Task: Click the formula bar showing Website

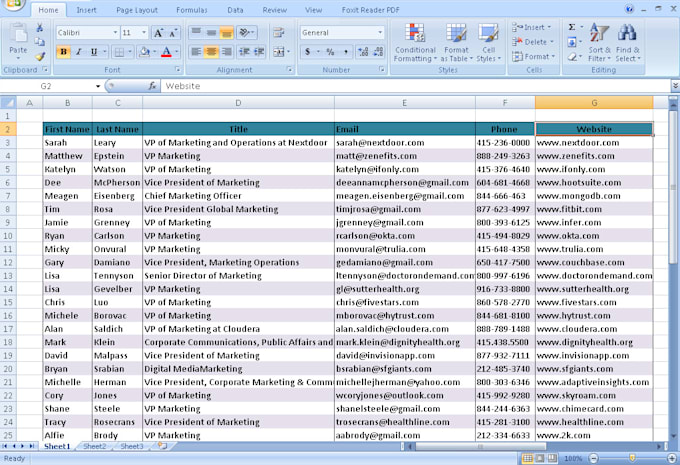Action: [415, 86]
